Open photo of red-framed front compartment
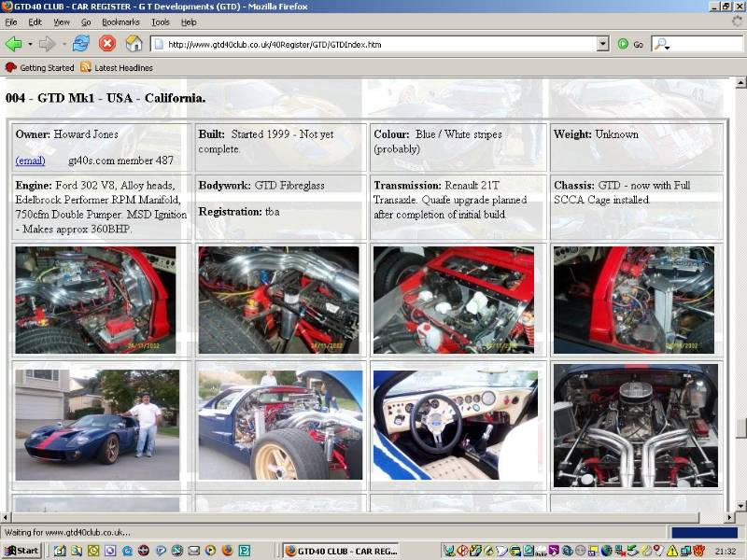 454,300
